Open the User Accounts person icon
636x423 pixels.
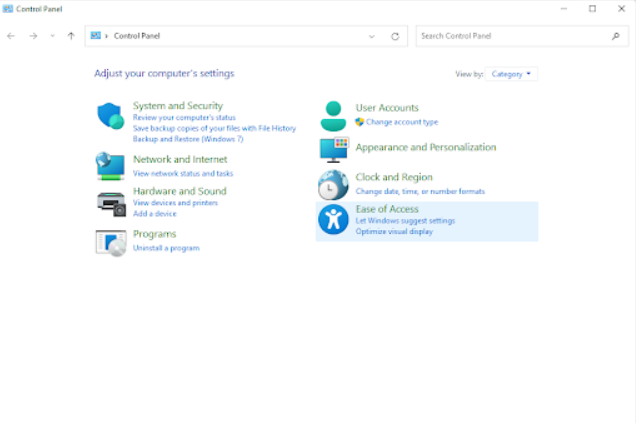point(333,116)
